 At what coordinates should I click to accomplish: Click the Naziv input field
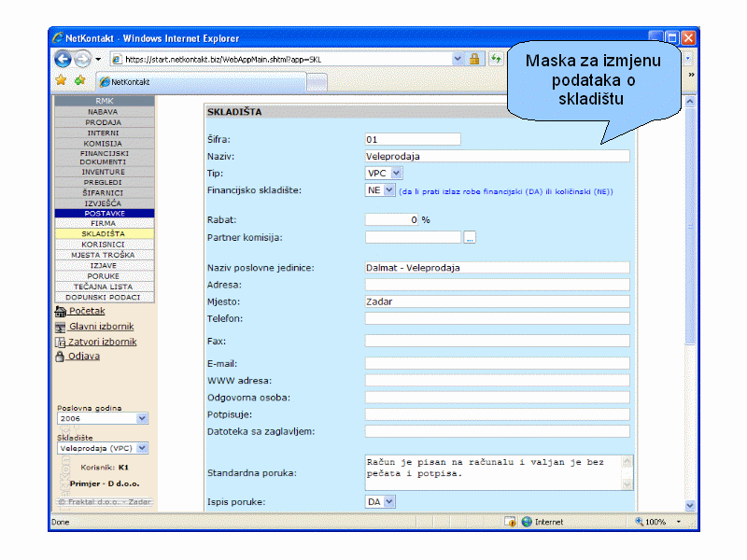498,156
